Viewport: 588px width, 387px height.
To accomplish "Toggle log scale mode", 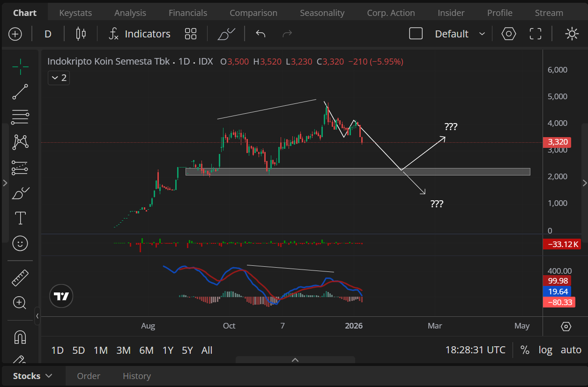I will pyautogui.click(x=545, y=350).
